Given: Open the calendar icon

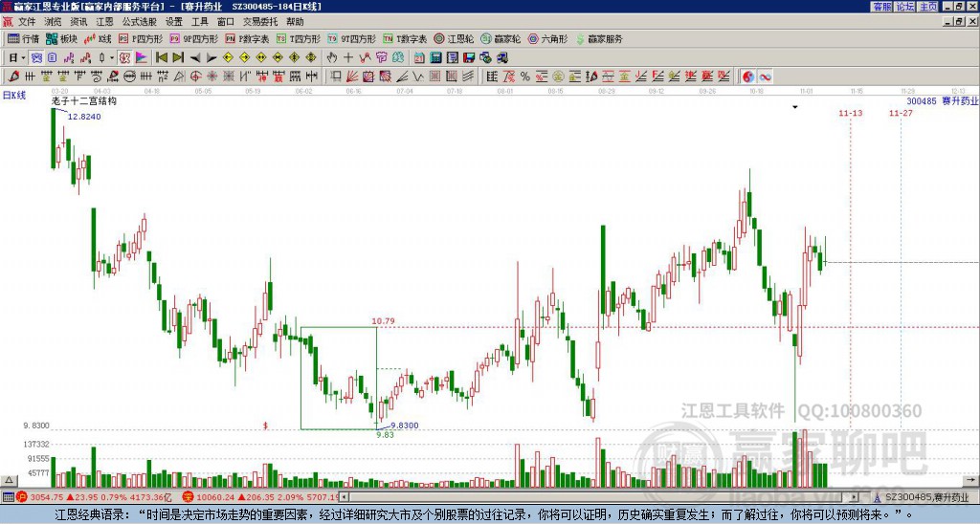Looking at the screenshot, I should tap(419, 58).
